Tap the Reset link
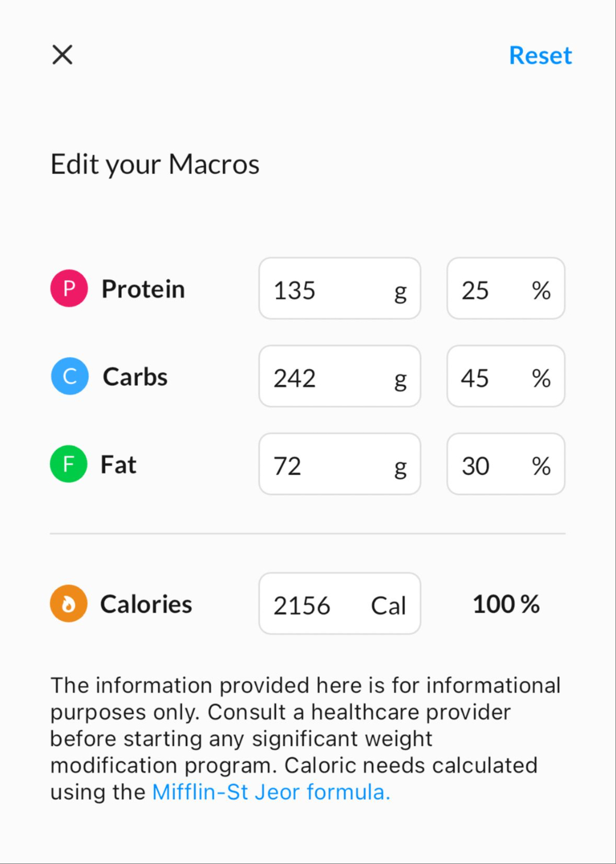The height and width of the screenshot is (864, 616). click(540, 56)
